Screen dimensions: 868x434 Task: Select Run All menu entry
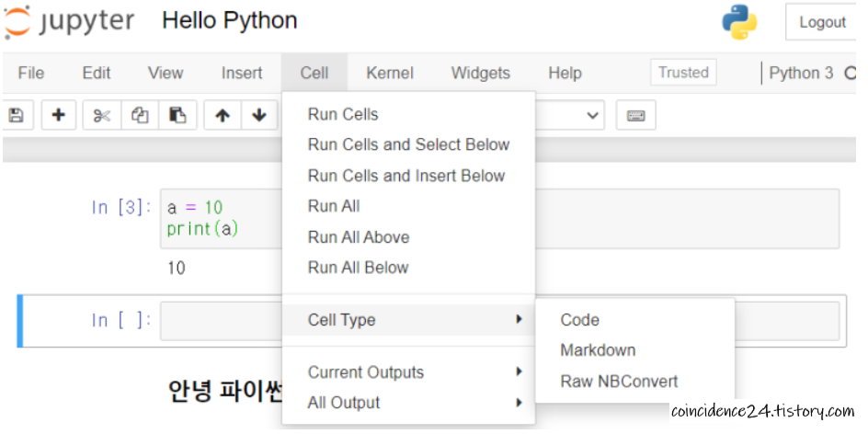[x=408, y=207]
